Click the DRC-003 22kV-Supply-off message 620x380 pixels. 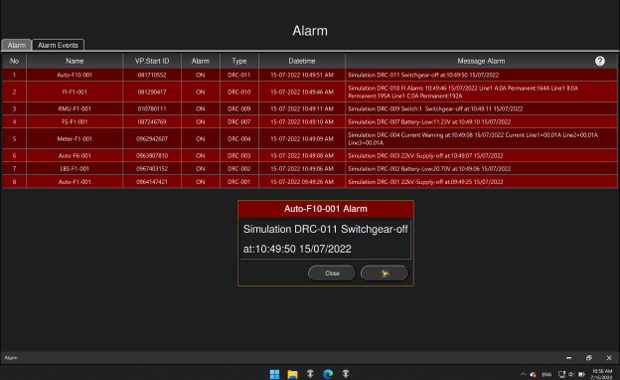(481, 155)
